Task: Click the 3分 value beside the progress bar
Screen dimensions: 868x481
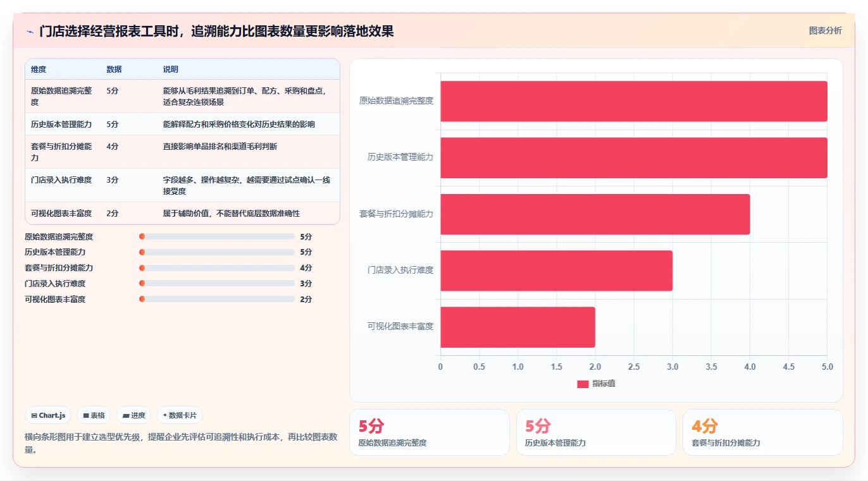Action: pos(306,284)
